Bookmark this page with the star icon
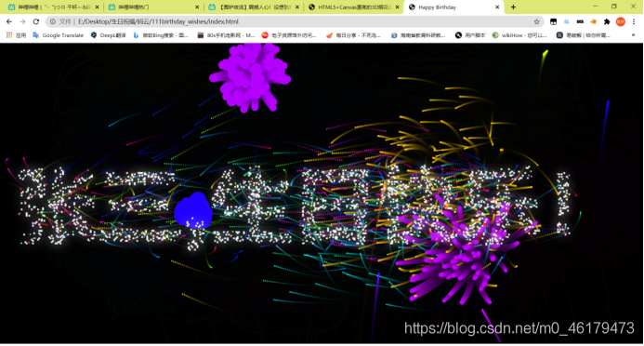Screen dimensions: 644x346 536,21
